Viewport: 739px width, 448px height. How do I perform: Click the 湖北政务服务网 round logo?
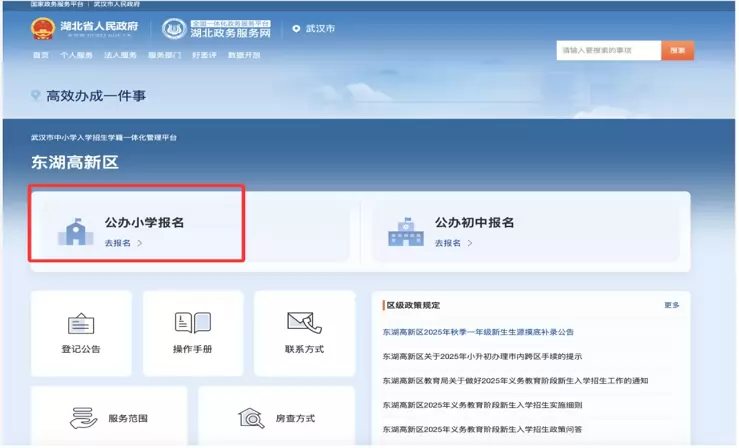point(174,29)
